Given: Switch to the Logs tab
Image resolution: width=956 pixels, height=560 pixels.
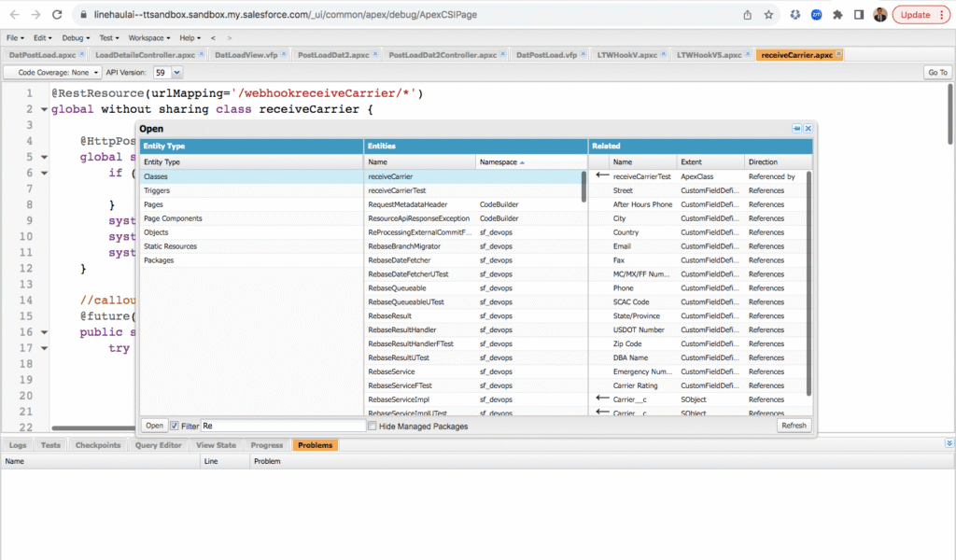Looking at the screenshot, I should (x=18, y=445).
